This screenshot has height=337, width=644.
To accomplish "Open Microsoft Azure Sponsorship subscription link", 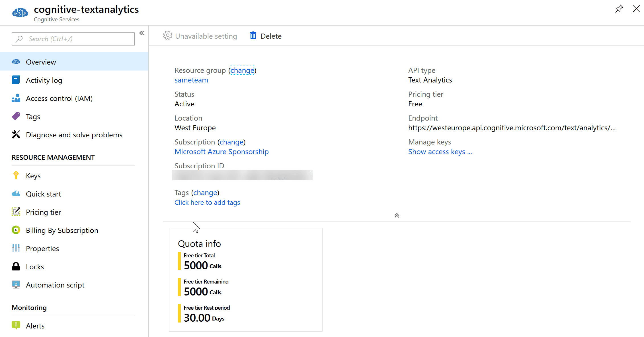I will tap(221, 152).
